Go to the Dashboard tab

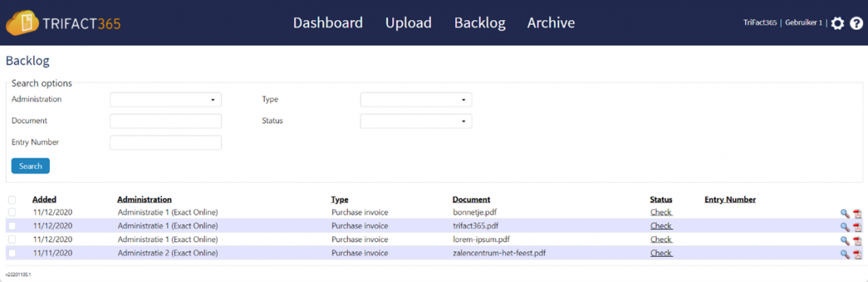(x=328, y=23)
